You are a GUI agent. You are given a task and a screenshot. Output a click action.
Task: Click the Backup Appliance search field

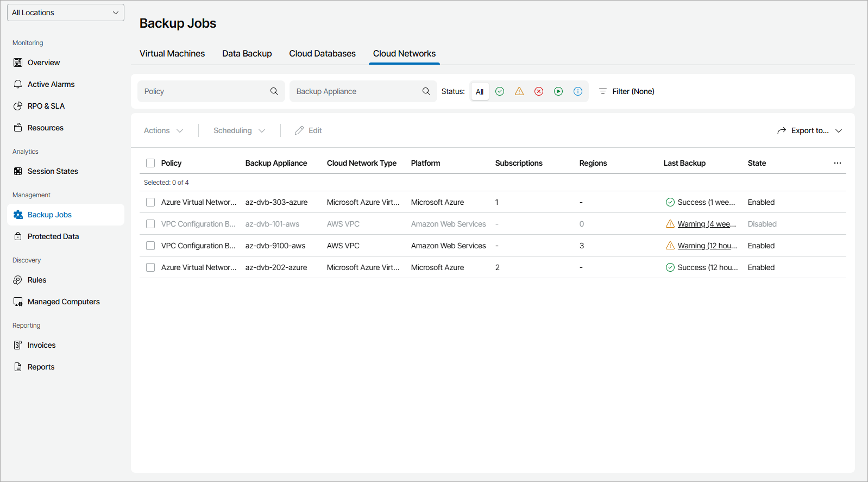[356, 91]
